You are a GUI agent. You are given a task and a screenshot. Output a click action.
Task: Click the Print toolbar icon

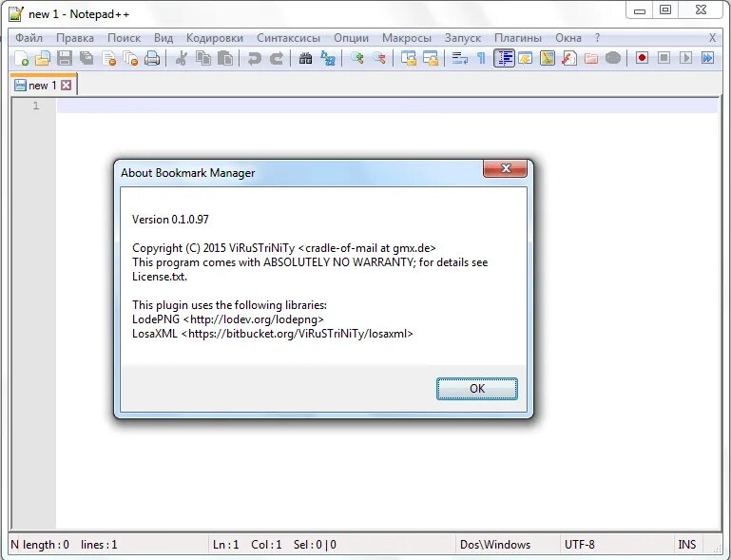tap(152, 58)
